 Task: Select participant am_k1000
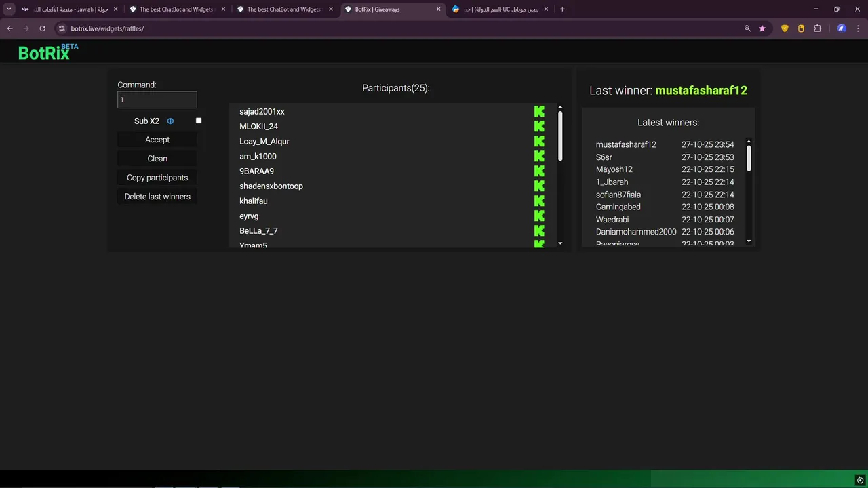(x=258, y=156)
